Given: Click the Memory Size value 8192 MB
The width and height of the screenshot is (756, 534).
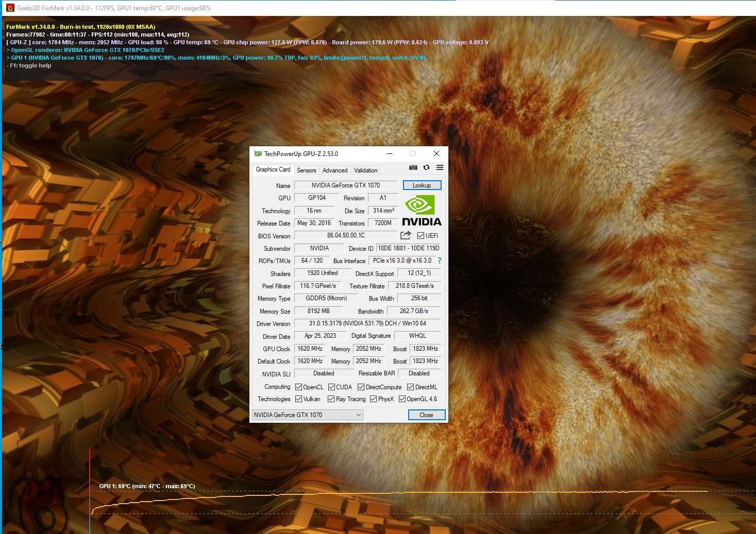Looking at the screenshot, I should pyautogui.click(x=318, y=311).
